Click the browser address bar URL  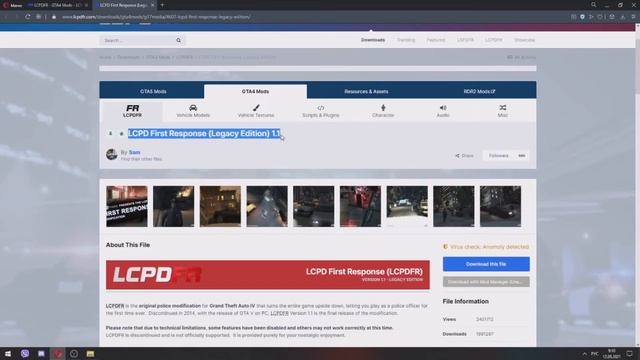tap(156, 17)
